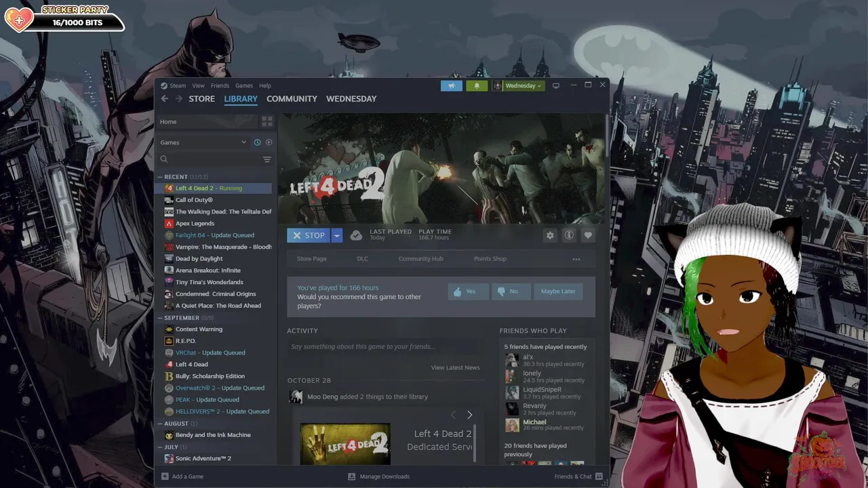Select the LIBRARY tab
The image size is (868, 488).
pos(241,99)
